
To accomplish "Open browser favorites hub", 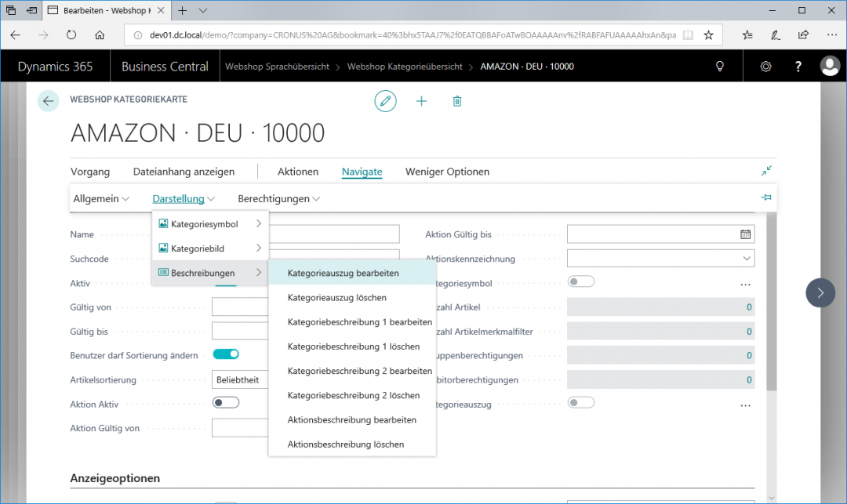I will click(x=747, y=35).
